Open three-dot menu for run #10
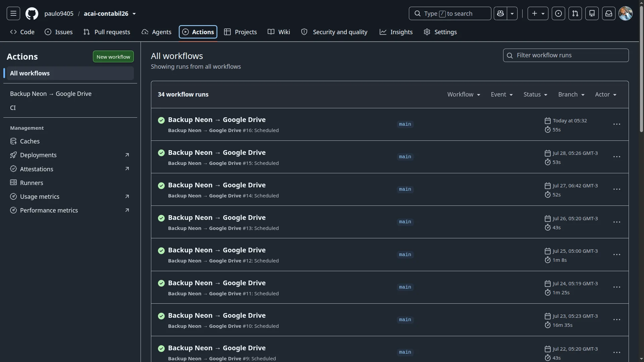The image size is (644, 362). coord(616,320)
